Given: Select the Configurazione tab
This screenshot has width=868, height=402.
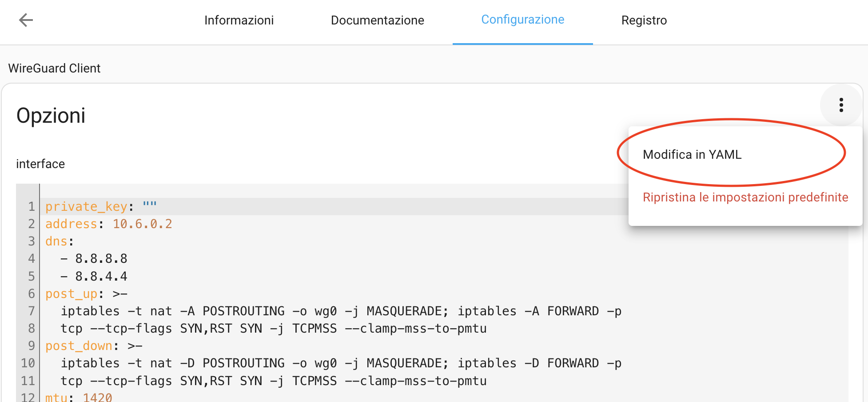Looking at the screenshot, I should click(523, 20).
